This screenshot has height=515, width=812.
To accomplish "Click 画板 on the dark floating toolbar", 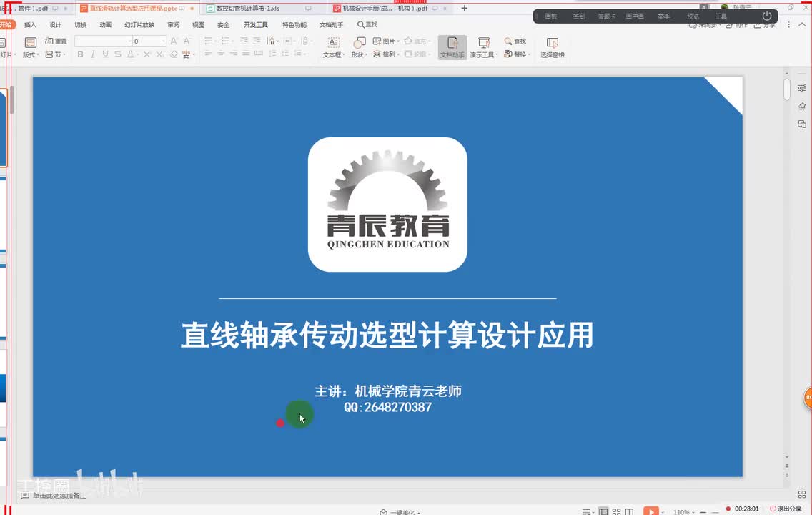I will [x=551, y=16].
